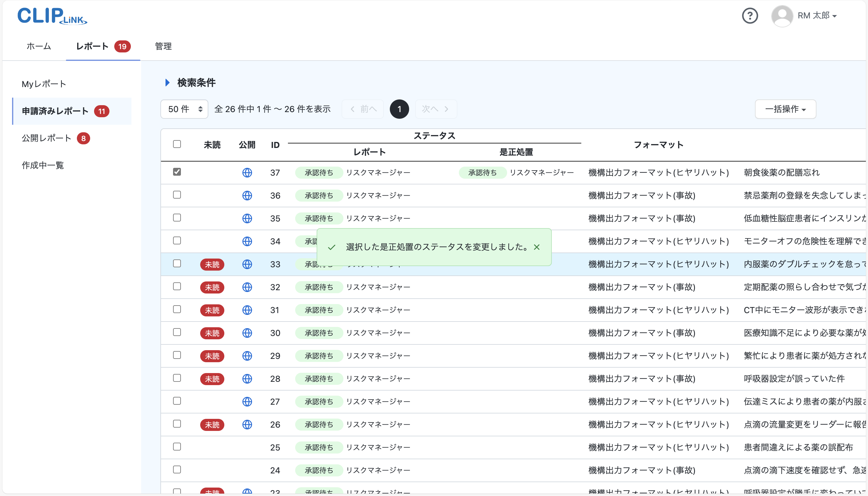Check the checkbox for report 36
Viewport: 868px width, 496px height.
pos(177,195)
